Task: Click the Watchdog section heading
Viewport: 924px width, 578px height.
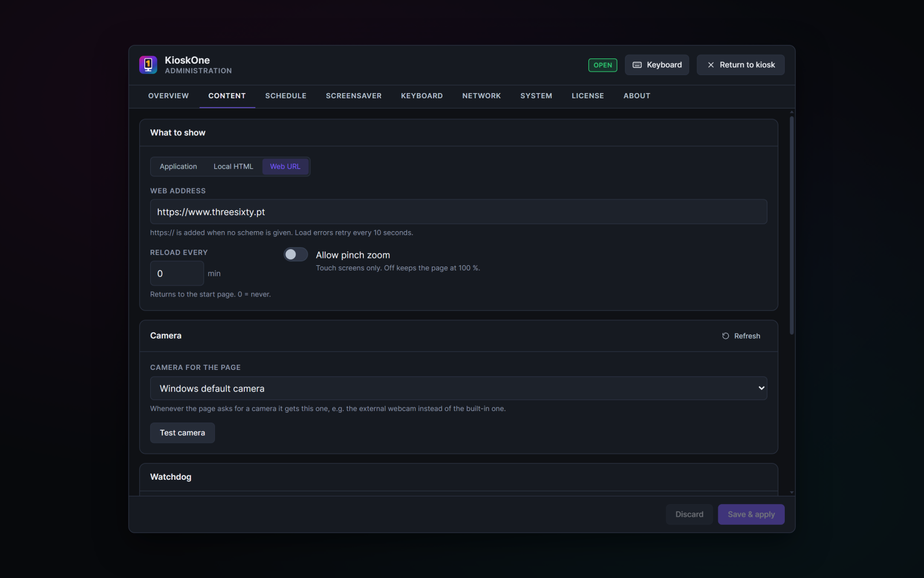Action: (170, 477)
